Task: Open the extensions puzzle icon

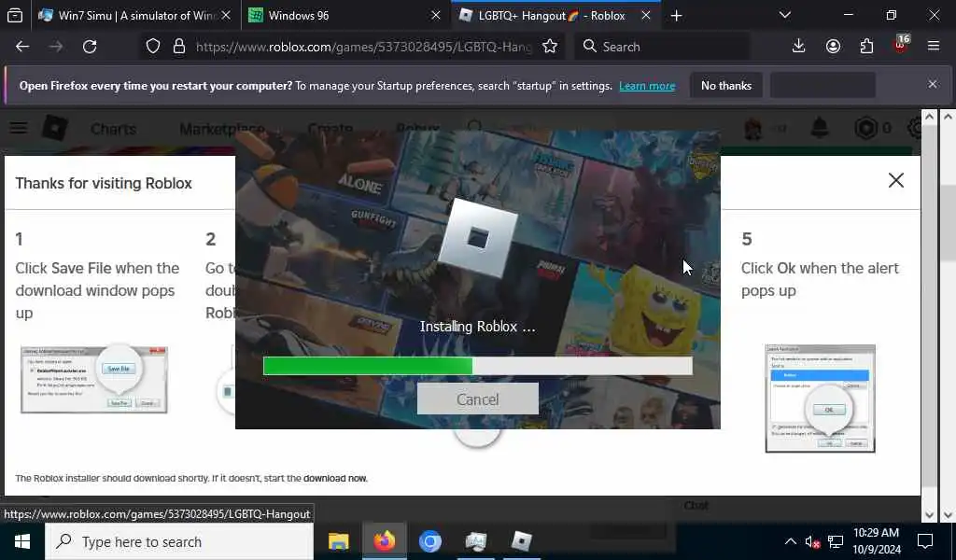Action: click(x=866, y=47)
